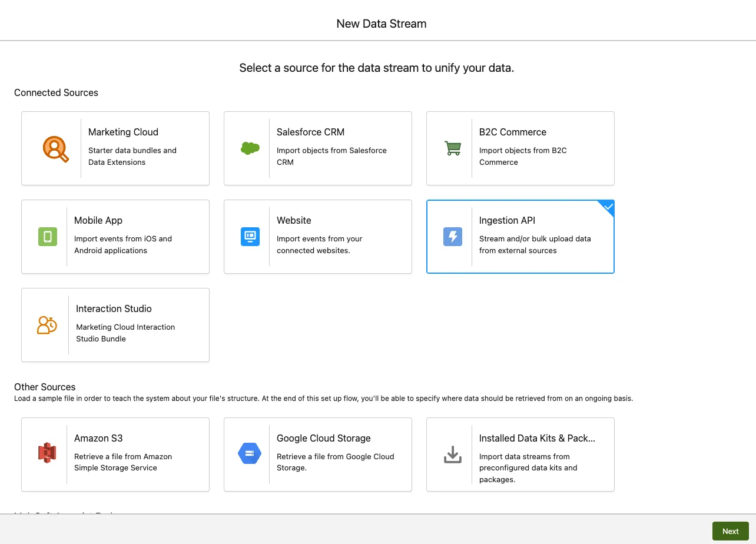The height and width of the screenshot is (544, 756).
Task: Click the 'New Data Stream' dialog title
Action: [382, 24]
